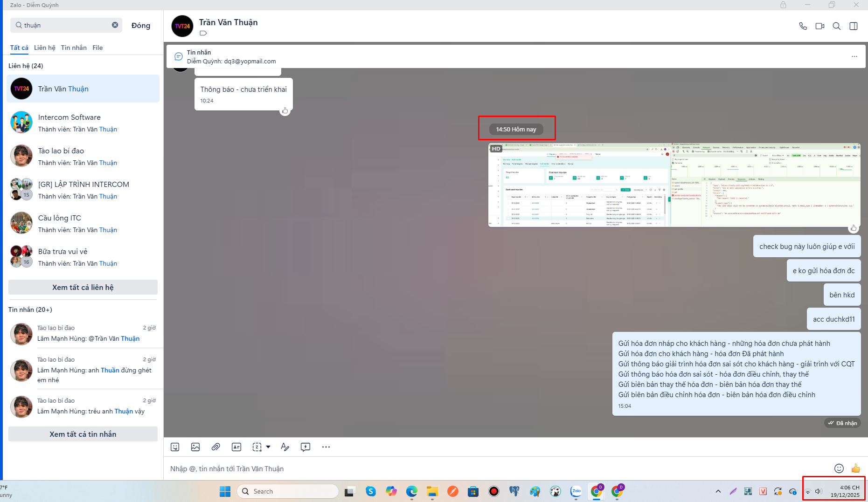The width and height of the screenshot is (868, 502).
Task: Start a voice call with Trần Văn Thuận
Action: click(803, 26)
